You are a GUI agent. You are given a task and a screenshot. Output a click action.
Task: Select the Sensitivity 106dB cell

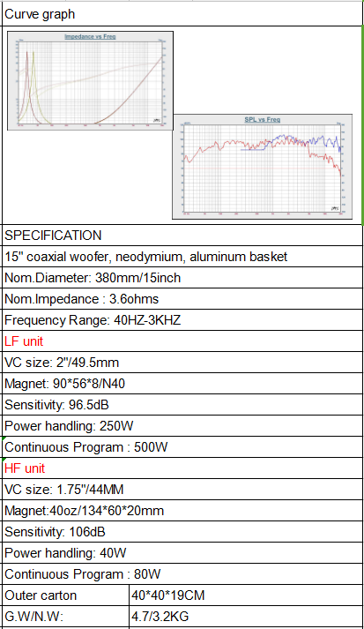click(x=182, y=532)
